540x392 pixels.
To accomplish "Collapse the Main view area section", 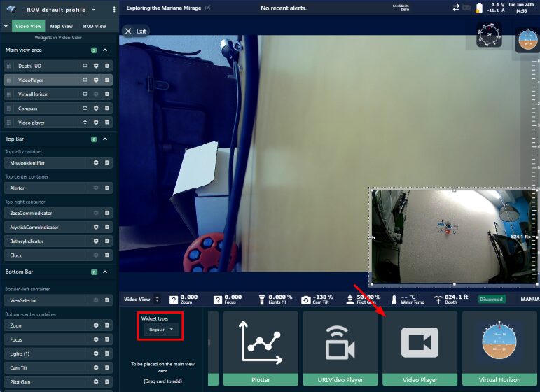I will pyautogui.click(x=105, y=50).
